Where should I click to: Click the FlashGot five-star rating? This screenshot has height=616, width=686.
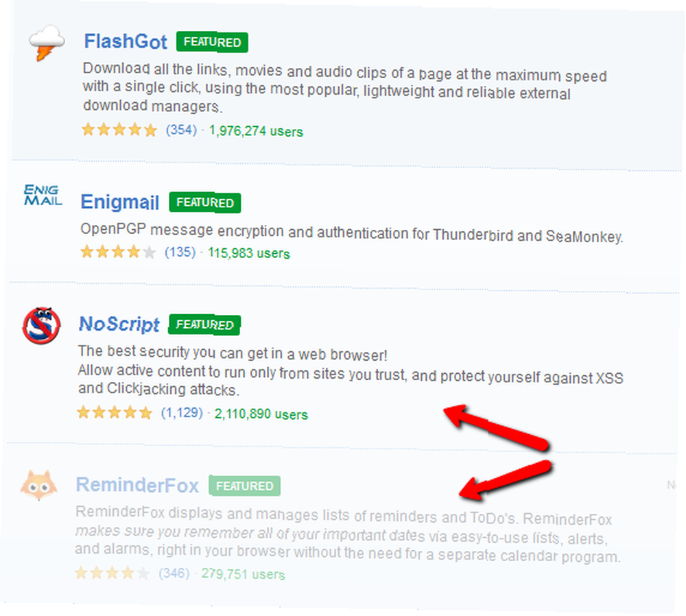119,130
